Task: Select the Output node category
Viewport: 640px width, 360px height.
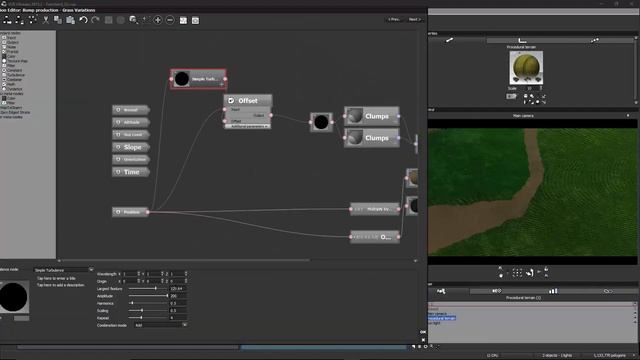Action: click(x=10, y=42)
